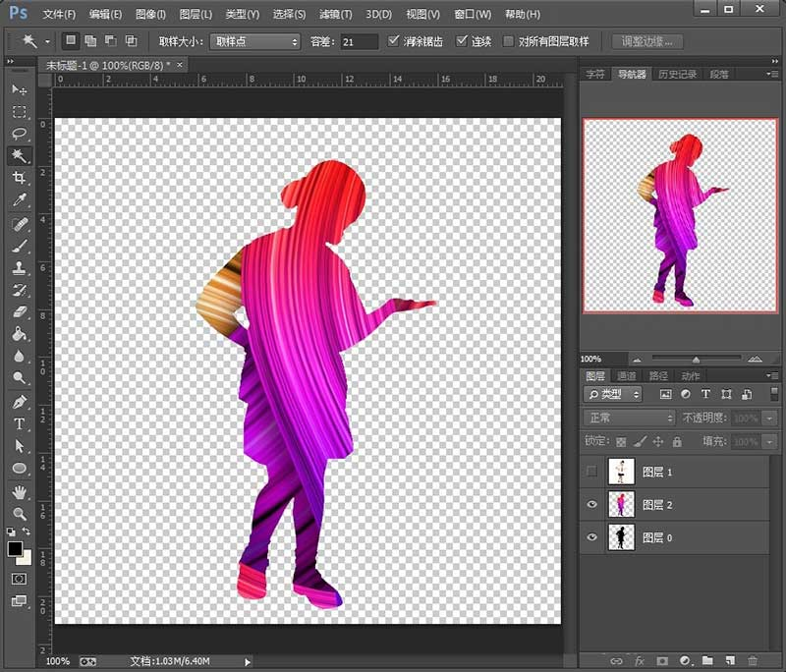Image resolution: width=786 pixels, height=672 pixels.
Task: Click the 调整边缘... button
Action: point(647,41)
